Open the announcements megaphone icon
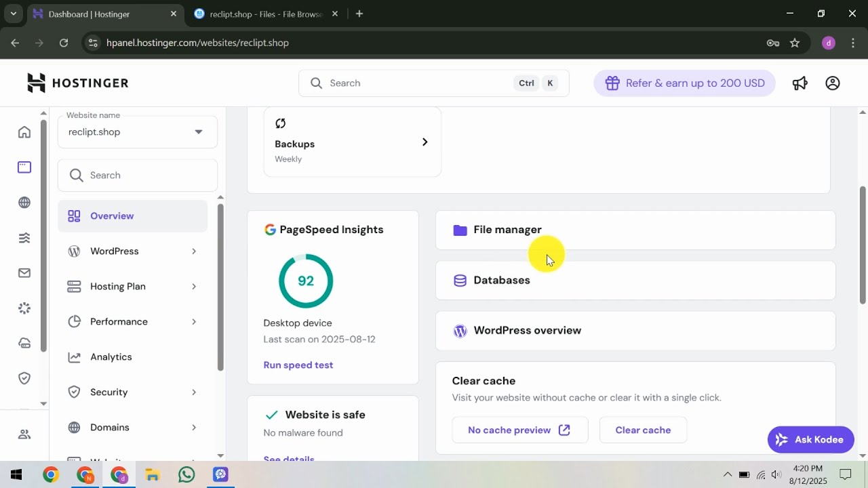The width and height of the screenshot is (868, 488). (x=800, y=83)
